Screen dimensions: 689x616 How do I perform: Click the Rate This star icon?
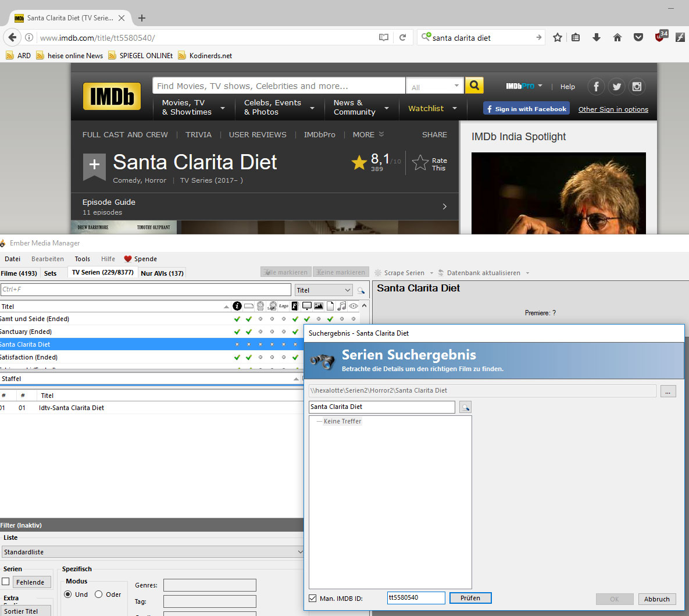coord(420,163)
